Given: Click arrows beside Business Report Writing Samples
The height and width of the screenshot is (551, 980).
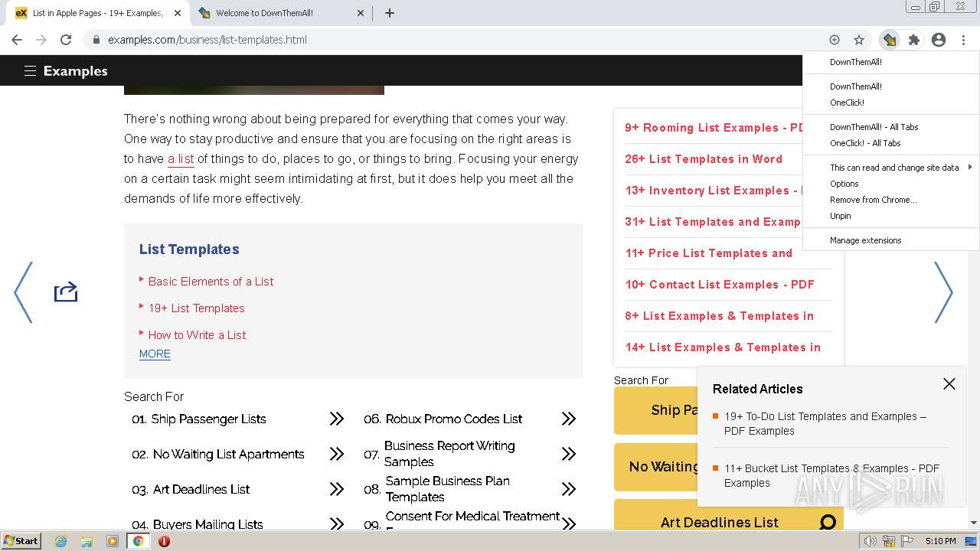Looking at the screenshot, I should click(x=569, y=454).
